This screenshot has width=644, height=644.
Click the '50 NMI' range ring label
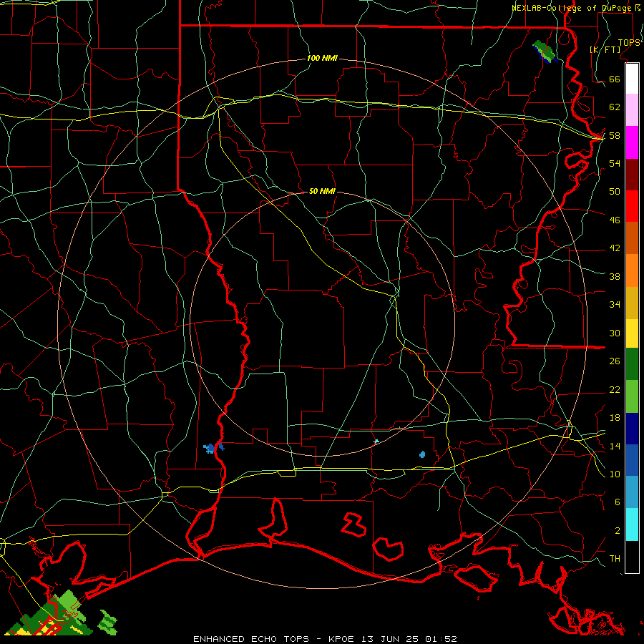point(322,191)
